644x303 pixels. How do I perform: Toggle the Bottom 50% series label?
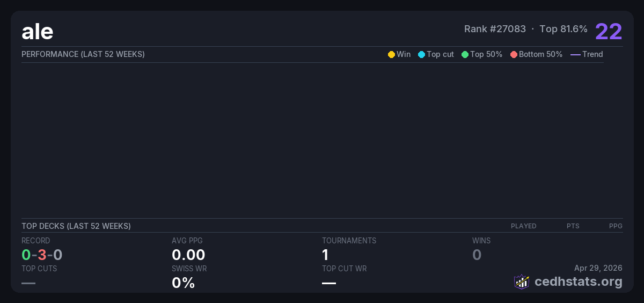coord(540,54)
